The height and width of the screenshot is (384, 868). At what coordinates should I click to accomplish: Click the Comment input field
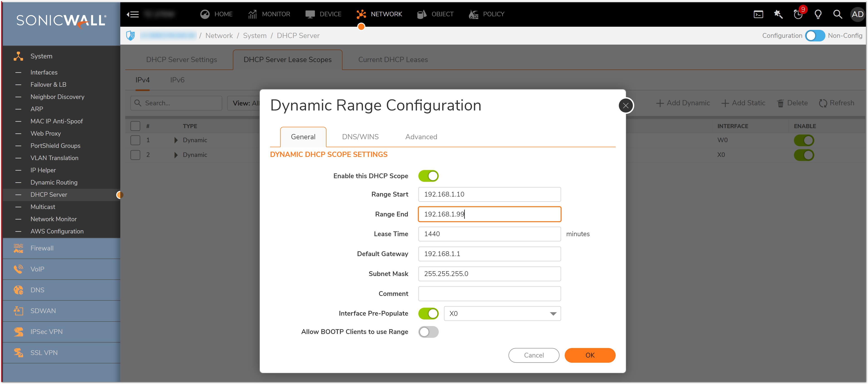tap(489, 293)
